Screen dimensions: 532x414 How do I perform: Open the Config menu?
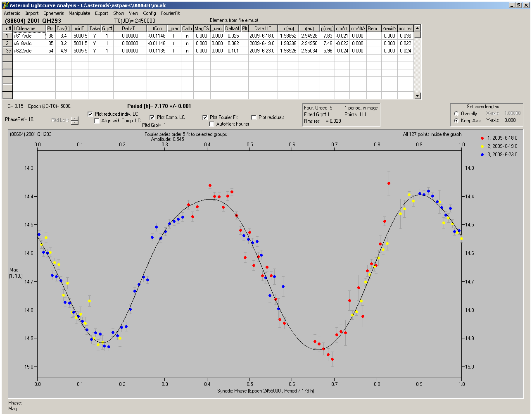[x=150, y=13]
